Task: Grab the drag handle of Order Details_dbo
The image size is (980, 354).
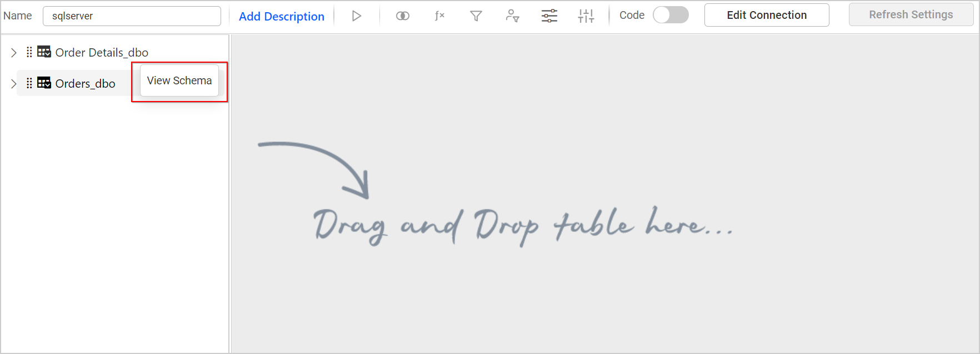Action: click(x=29, y=52)
